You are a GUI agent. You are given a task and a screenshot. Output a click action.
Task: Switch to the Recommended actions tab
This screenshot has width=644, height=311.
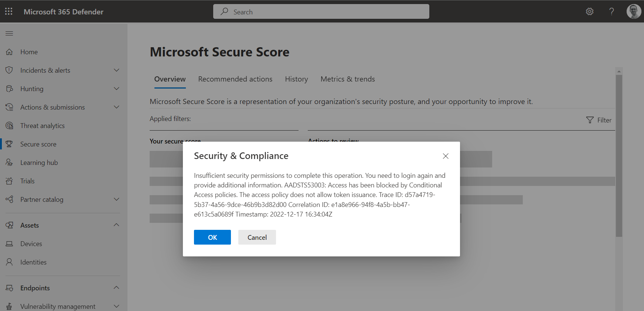235,79
